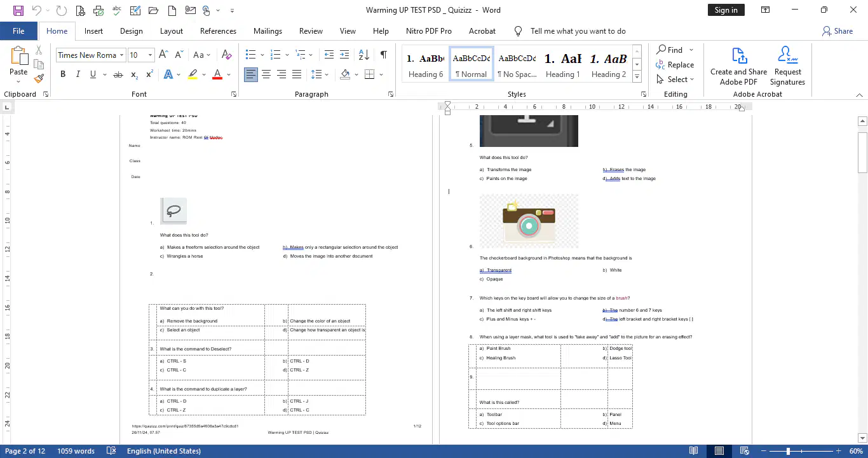Increase the font size

pyautogui.click(x=163, y=55)
